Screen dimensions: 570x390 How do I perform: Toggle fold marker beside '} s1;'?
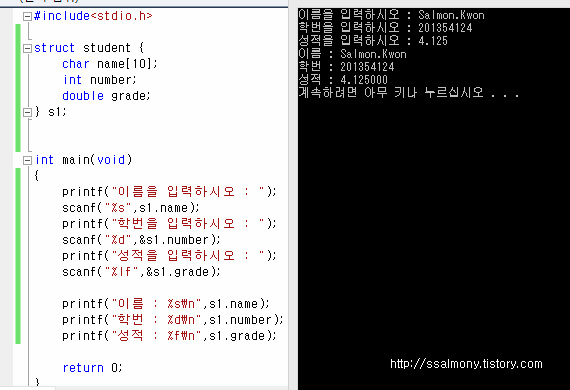(27, 112)
